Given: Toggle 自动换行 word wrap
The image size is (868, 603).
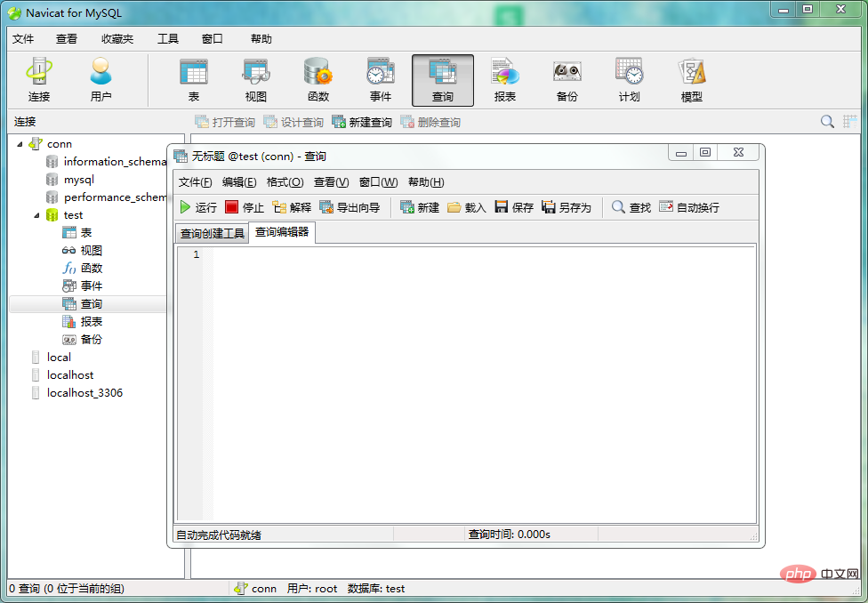Looking at the screenshot, I should pyautogui.click(x=689, y=207).
